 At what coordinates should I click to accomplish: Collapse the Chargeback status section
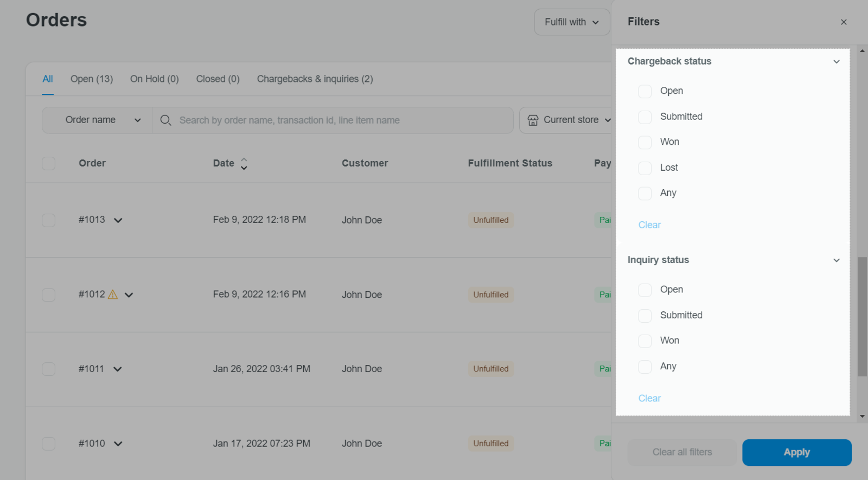836,62
